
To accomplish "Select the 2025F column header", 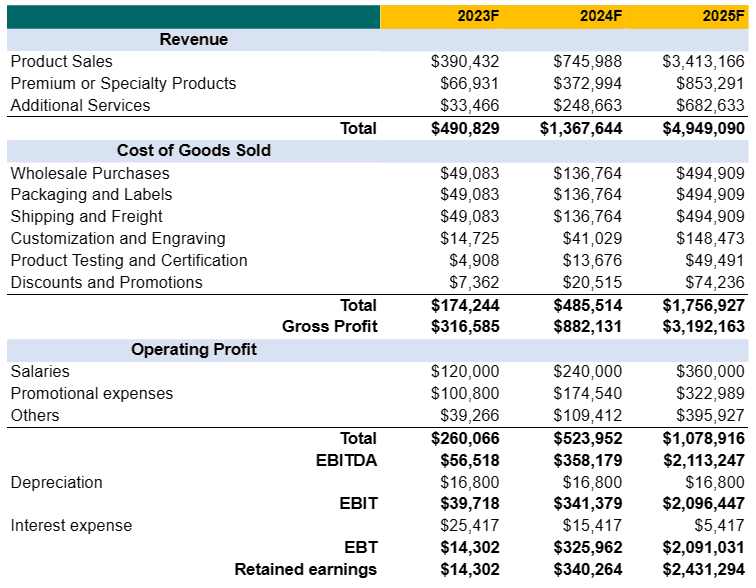I will coord(723,16).
